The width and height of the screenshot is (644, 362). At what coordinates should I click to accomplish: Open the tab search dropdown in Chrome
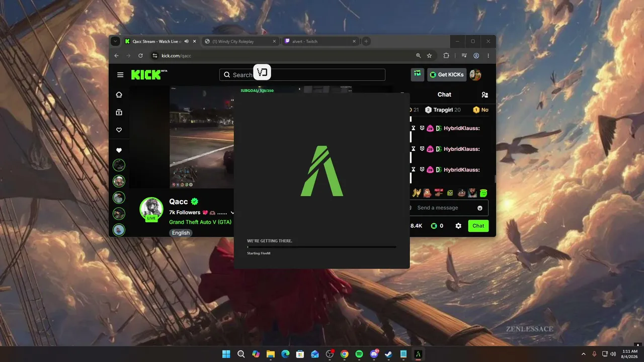[x=115, y=41]
